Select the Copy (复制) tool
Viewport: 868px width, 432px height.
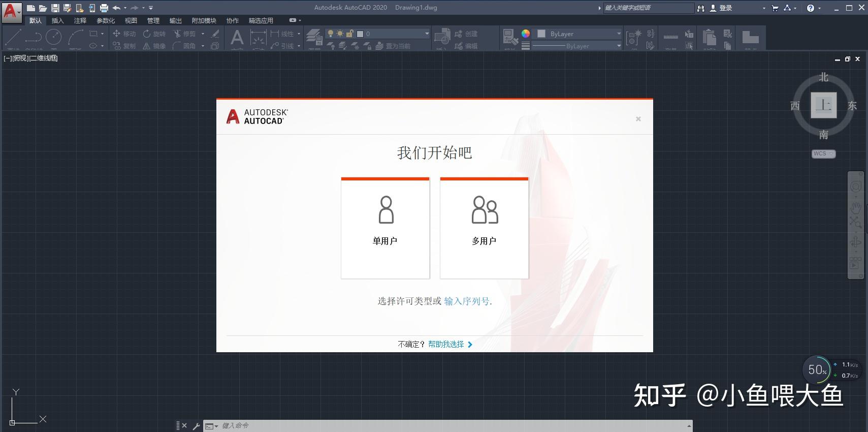[124, 46]
